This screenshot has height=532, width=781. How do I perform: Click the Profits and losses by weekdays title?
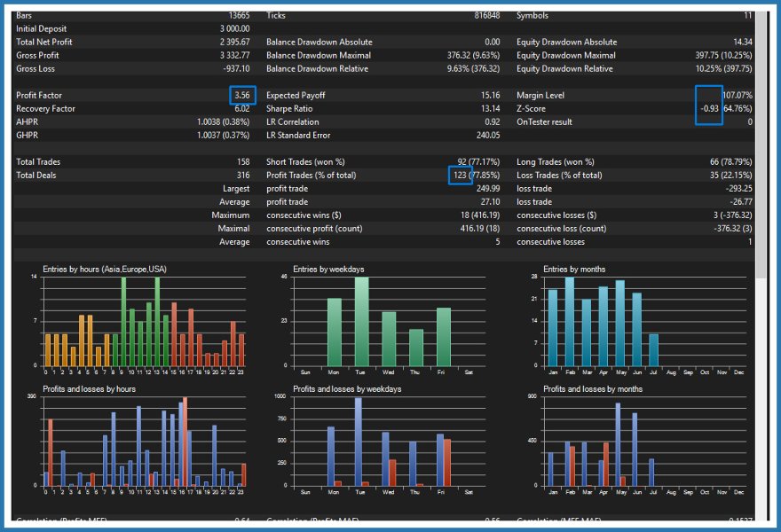[x=347, y=389]
